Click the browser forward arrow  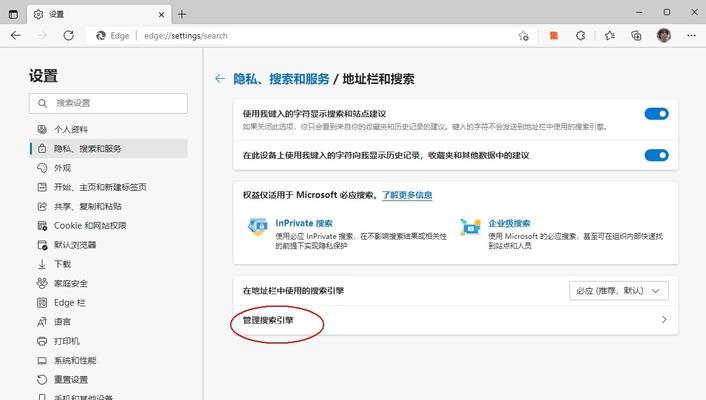click(42, 36)
